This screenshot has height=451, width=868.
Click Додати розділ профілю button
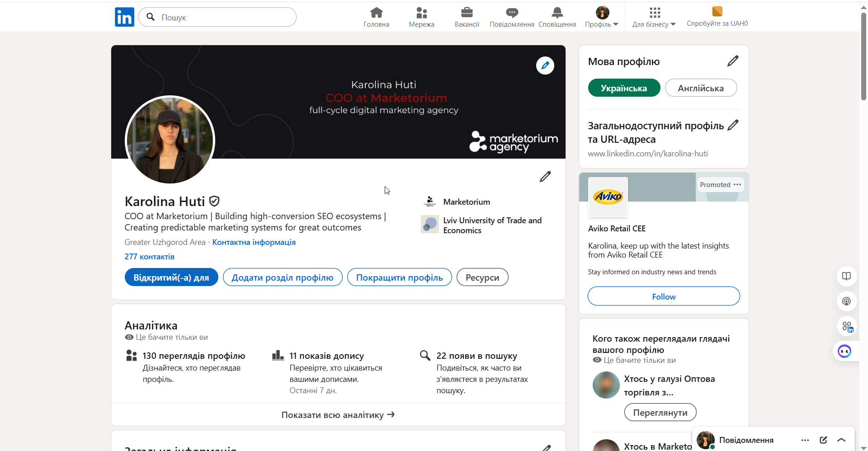coord(283,277)
